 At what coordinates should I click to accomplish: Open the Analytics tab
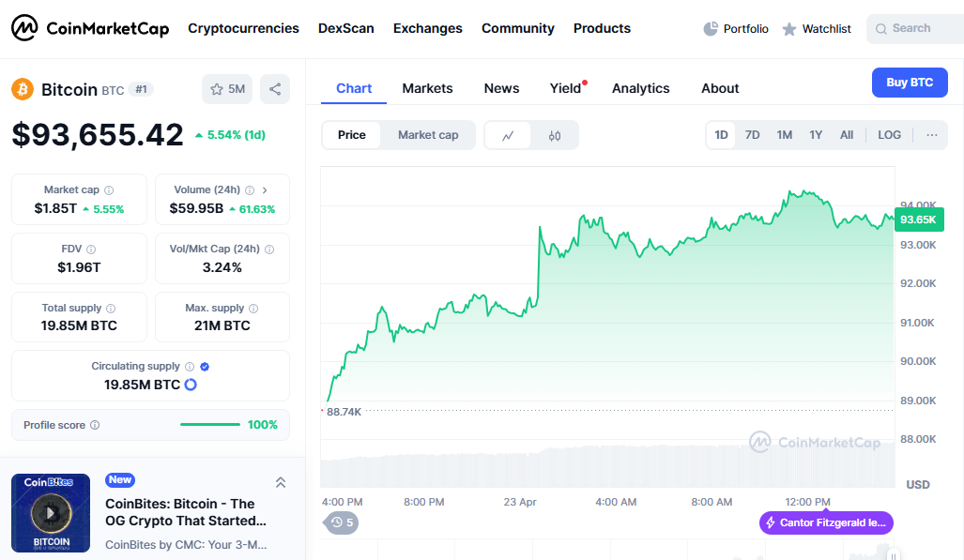coord(640,88)
